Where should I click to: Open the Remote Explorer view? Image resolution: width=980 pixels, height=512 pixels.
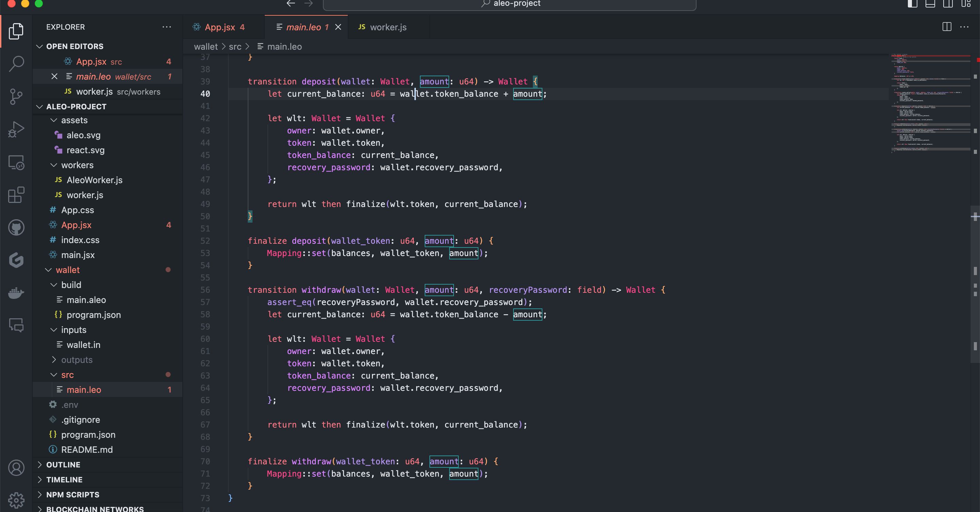pyautogui.click(x=16, y=162)
